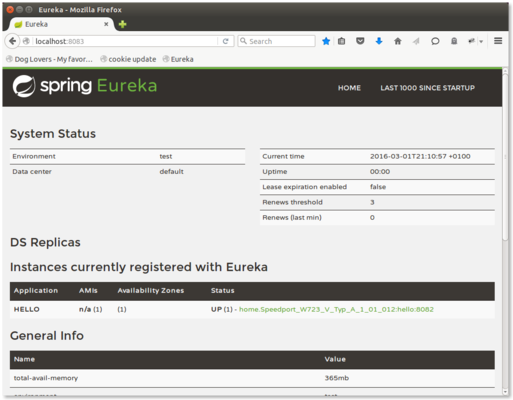Click the extension icon next to the dropdown arrow
513x400 pixels.
[x=471, y=41]
